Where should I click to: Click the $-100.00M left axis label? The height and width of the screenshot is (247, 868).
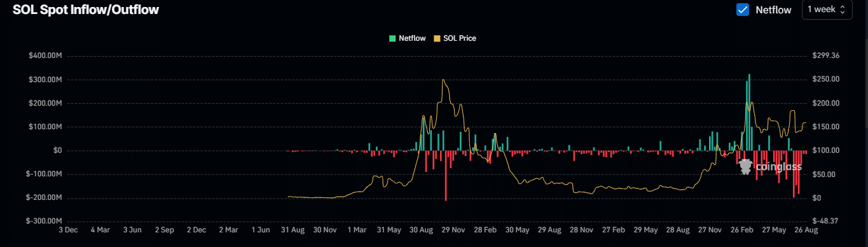(x=44, y=174)
